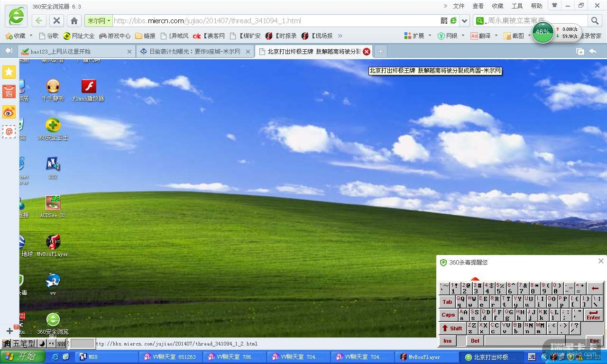Add a sidebar app with plus icon

point(9,331)
